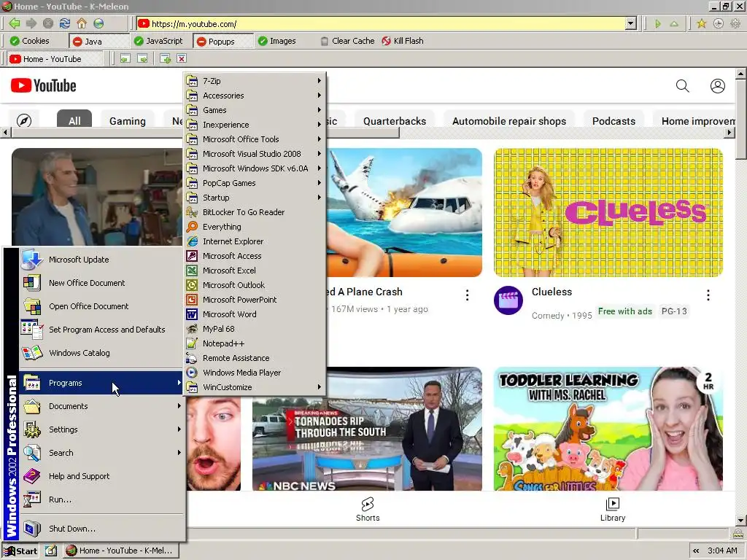Click the green Go arrow beside URL bar
This screenshot has height=560, width=747.
point(658,23)
